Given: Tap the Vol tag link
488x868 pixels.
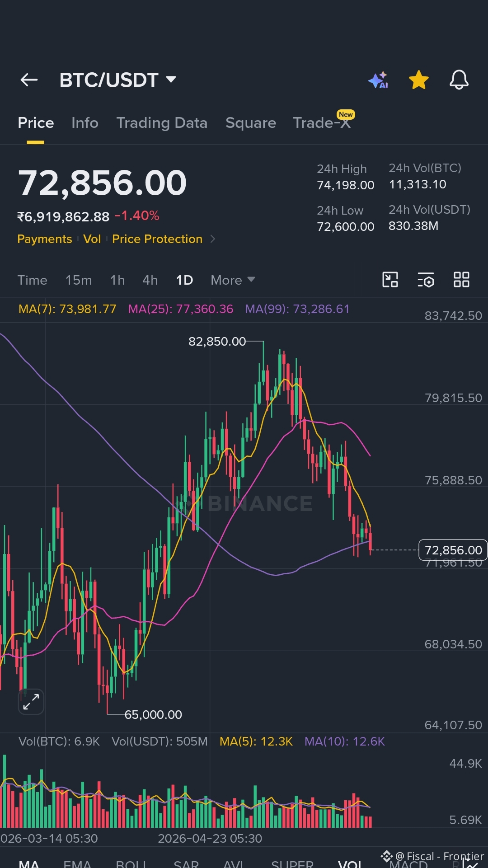Looking at the screenshot, I should click(92, 239).
